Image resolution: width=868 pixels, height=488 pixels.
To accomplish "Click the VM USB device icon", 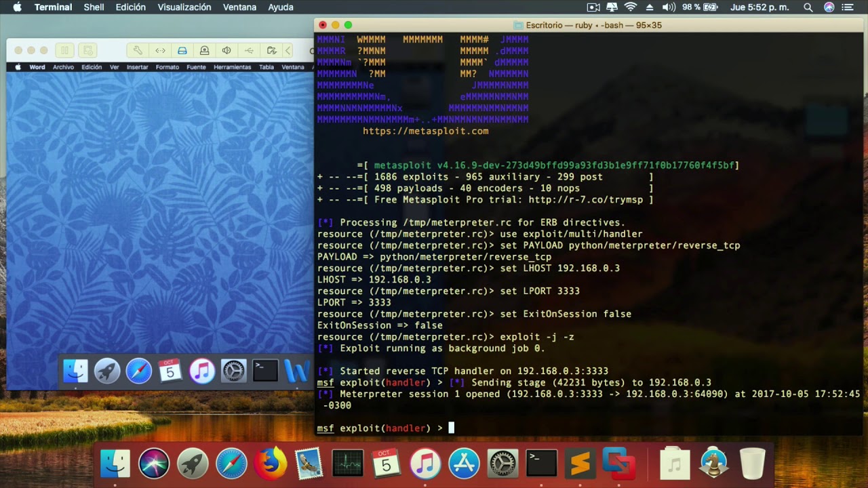I will [x=249, y=50].
